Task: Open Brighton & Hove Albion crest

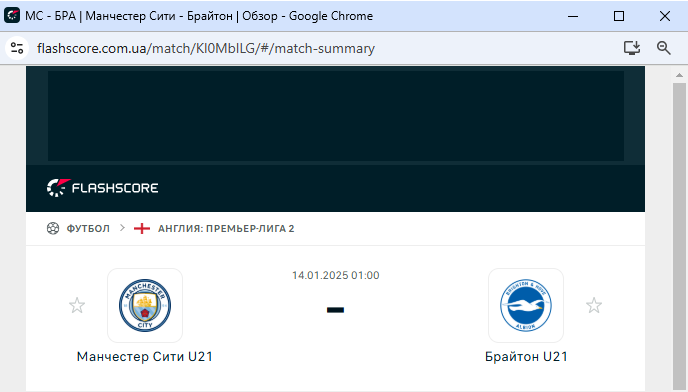Action: pos(526,306)
